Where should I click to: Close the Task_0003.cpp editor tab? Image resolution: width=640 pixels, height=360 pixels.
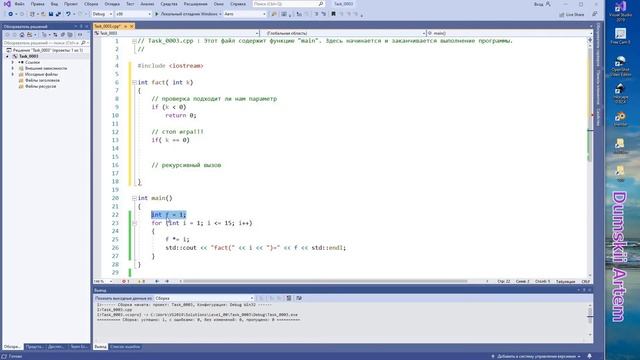pos(131,26)
